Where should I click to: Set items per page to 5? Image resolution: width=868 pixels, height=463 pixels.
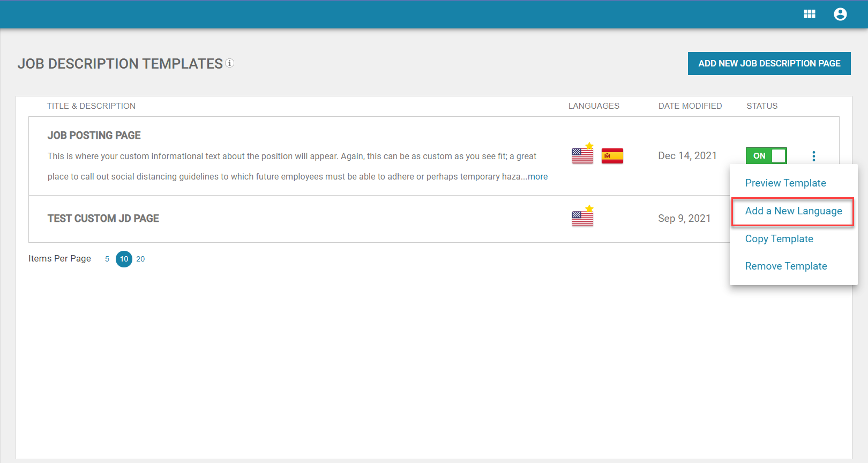point(107,259)
